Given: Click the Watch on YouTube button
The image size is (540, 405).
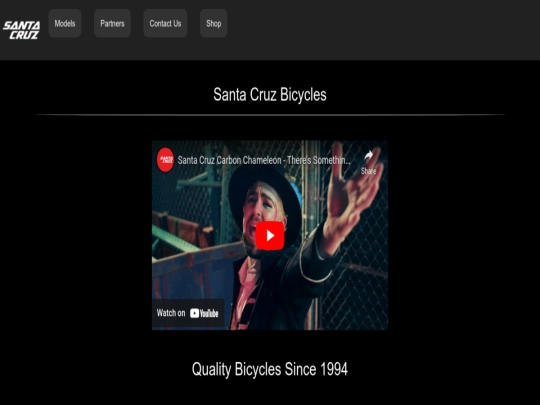Looking at the screenshot, I should 188,313.
